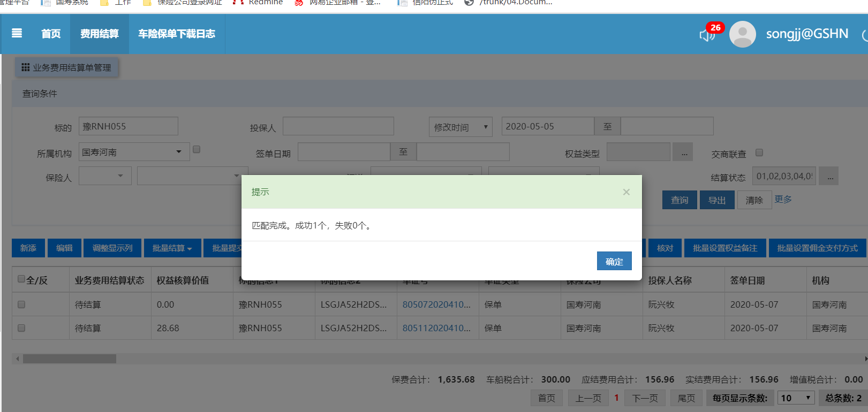This screenshot has width=868, height=412.
Task: Click username songjj@GSHN
Action: [807, 34]
